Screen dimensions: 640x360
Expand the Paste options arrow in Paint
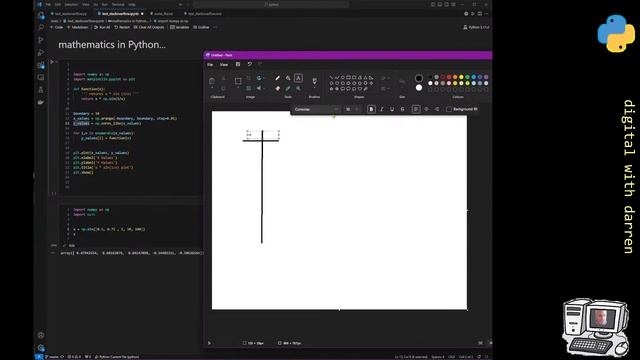tap(212, 88)
